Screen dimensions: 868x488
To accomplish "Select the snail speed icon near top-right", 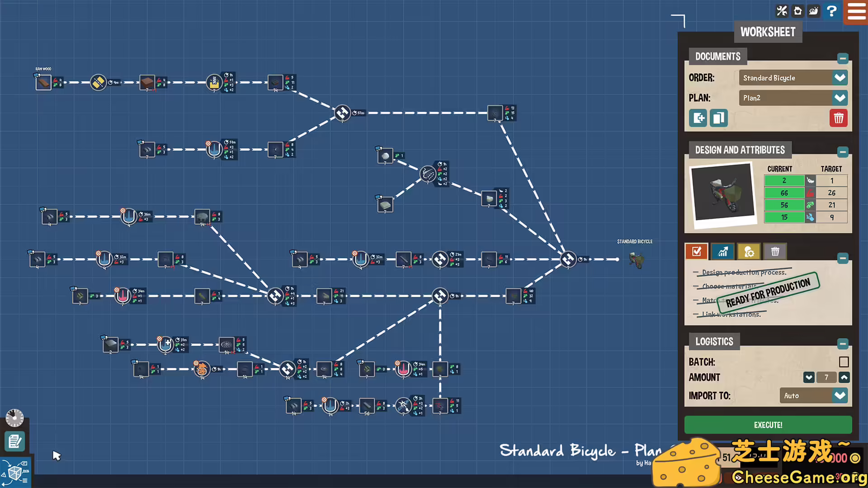I will (x=814, y=11).
